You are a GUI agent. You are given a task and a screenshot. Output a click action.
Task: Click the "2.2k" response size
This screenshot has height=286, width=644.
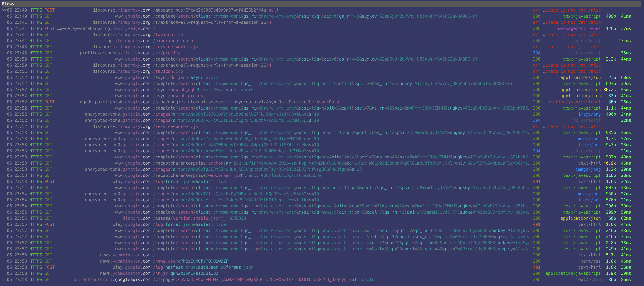pos(611,59)
